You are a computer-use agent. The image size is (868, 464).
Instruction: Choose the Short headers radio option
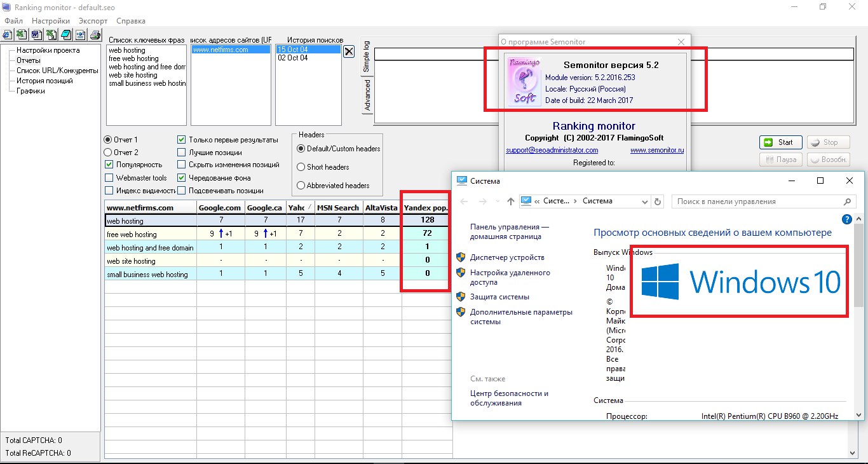tap(301, 167)
